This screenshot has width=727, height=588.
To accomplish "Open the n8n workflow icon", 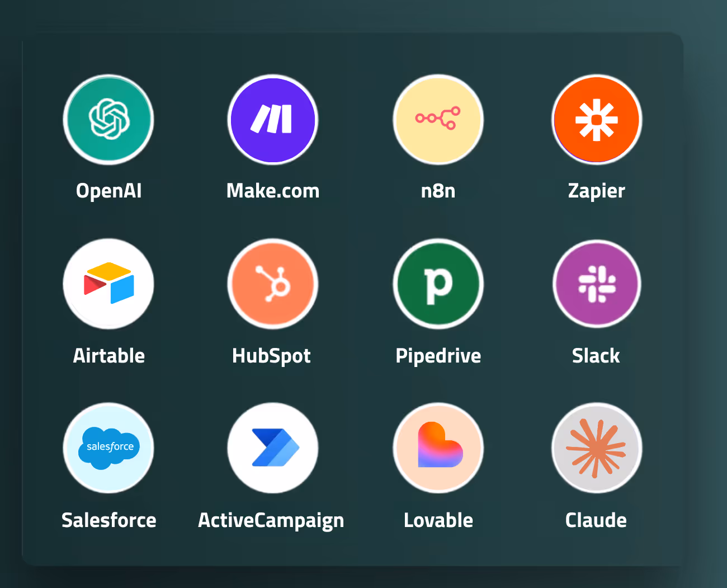I will click(x=438, y=120).
